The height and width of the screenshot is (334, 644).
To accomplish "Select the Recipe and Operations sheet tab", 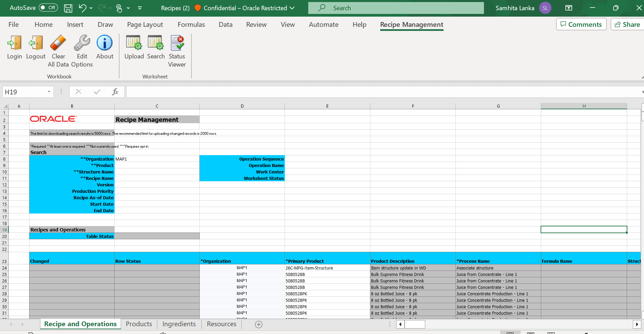I will click(x=80, y=324).
